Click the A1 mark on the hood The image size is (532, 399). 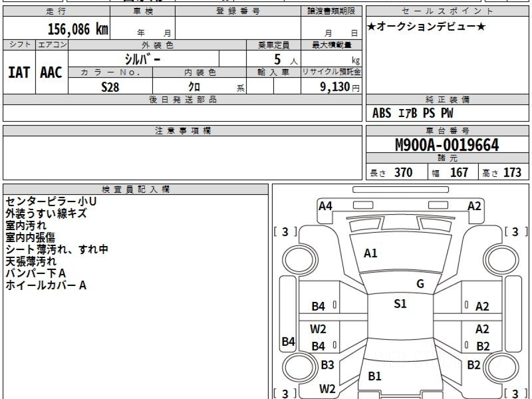click(x=370, y=253)
